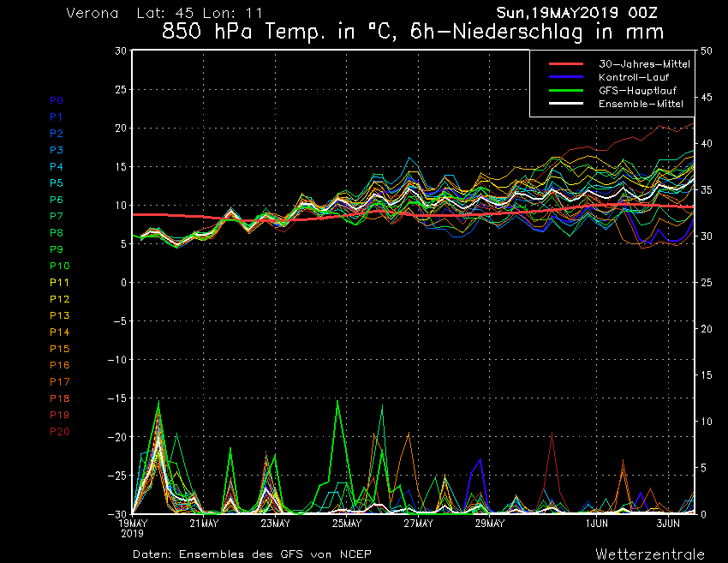Click the data source caption mentioning NCEP
The image size is (728, 563).
[x=253, y=554]
